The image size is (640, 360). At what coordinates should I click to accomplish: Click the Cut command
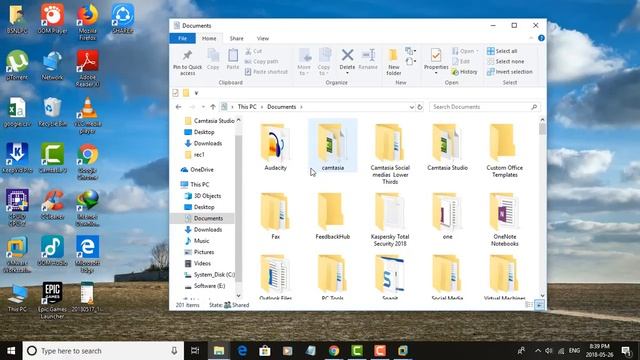click(x=253, y=51)
